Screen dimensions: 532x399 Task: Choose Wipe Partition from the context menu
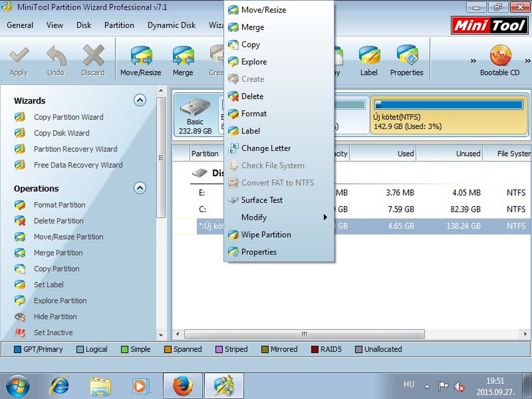pos(279,235)
